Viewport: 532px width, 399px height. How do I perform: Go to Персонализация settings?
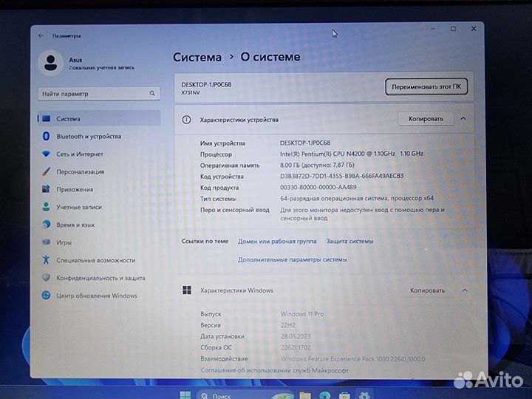(99, 171)
